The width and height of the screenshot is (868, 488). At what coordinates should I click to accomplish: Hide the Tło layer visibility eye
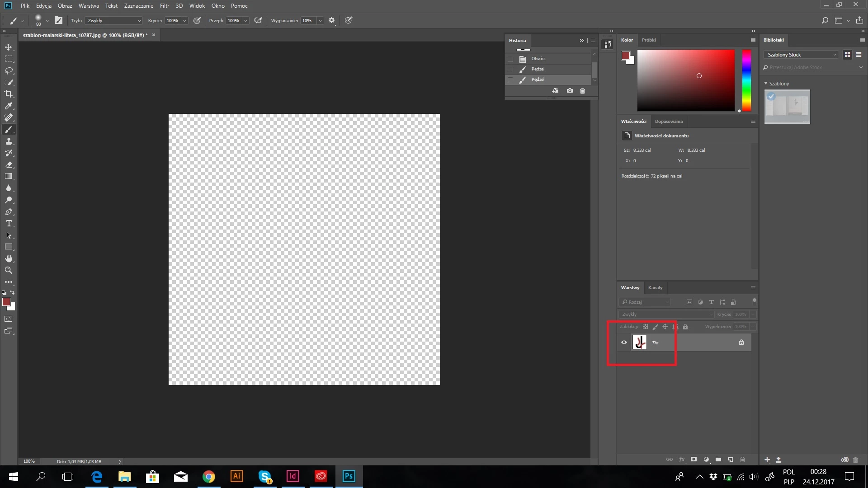click(x=624, y=343)
